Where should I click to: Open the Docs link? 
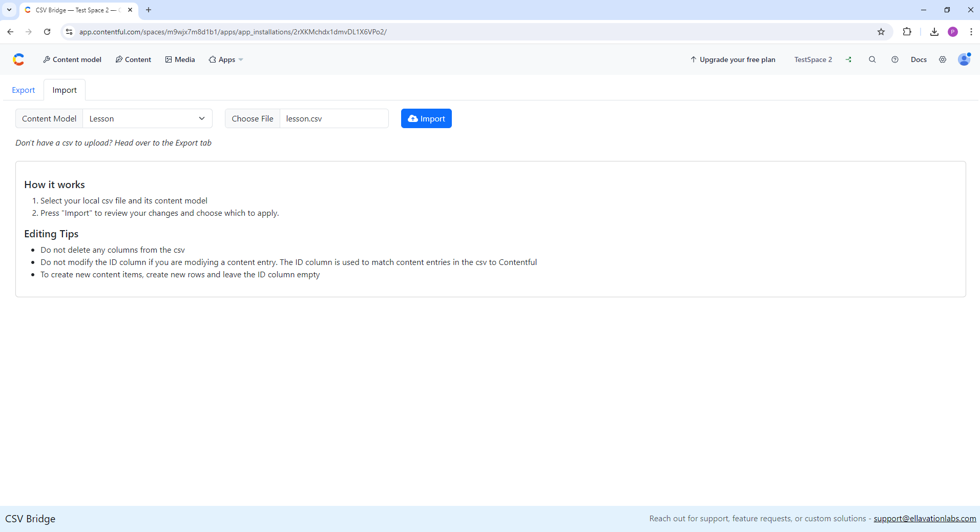(x=919, y=59)
